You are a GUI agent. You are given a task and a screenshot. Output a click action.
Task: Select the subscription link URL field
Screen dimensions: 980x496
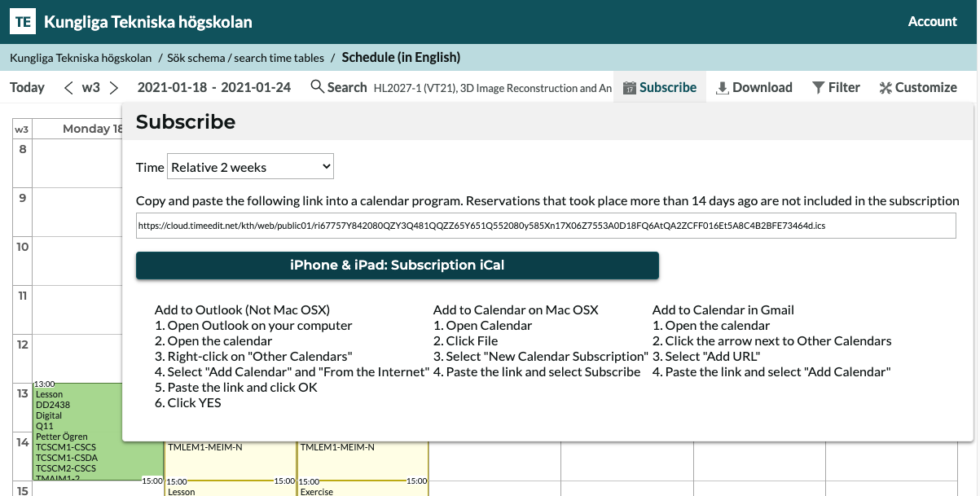point(545,226)
